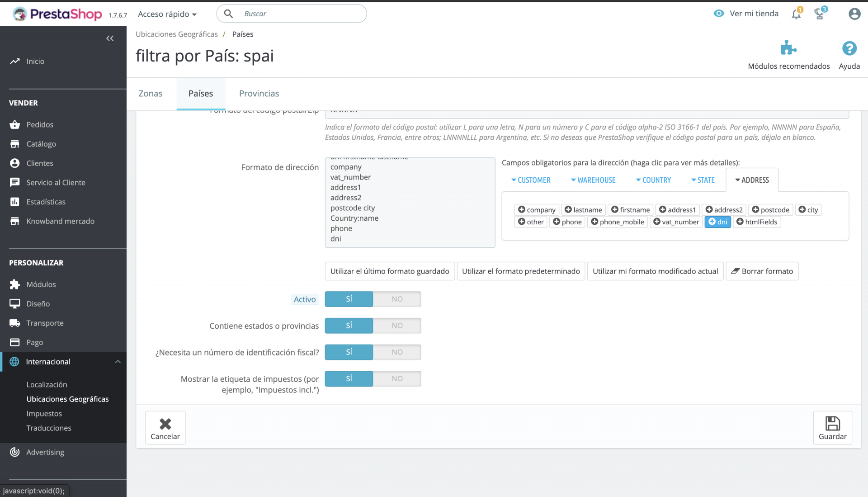The image size is (868, 497).
Task: Click the Guardar save disk icon
Action: click(832, 423)
